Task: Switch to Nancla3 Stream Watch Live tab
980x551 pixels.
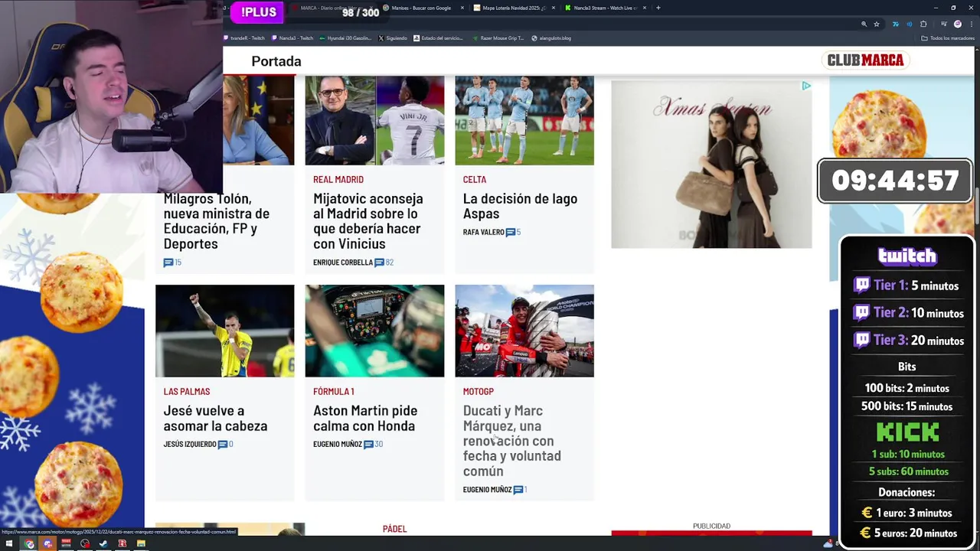Action: point(605,8)
